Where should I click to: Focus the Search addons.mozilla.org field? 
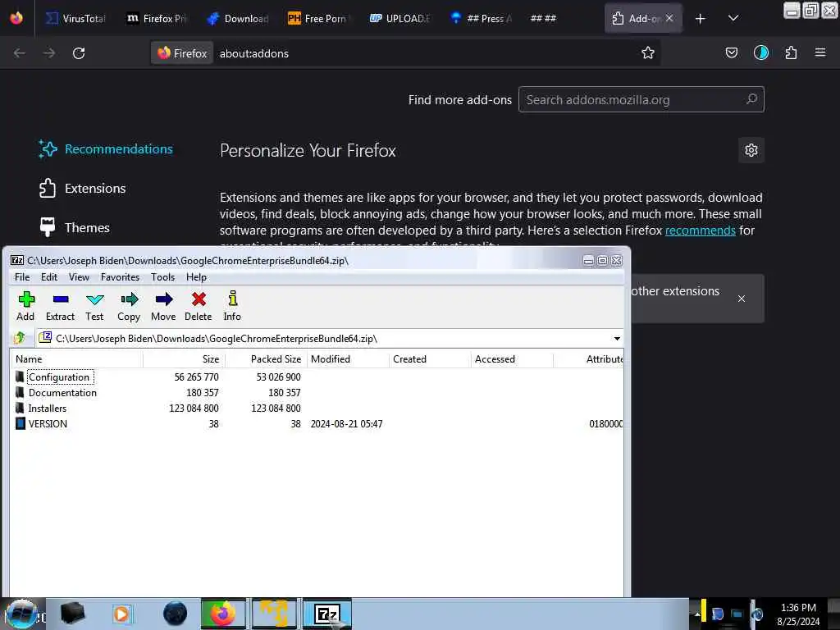[x=641, y=99]
